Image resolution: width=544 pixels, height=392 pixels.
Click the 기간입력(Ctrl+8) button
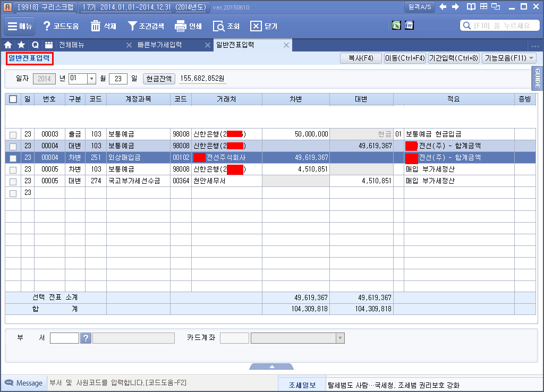454,58
